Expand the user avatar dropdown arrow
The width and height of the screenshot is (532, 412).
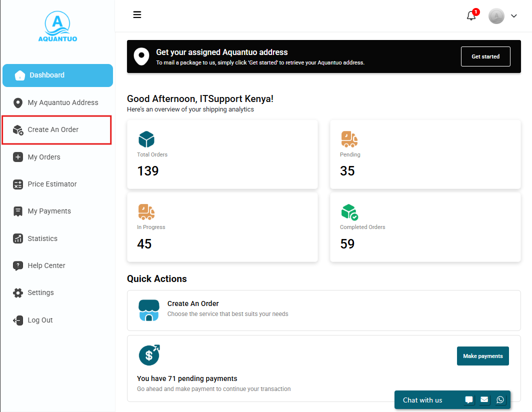[514, 16]
